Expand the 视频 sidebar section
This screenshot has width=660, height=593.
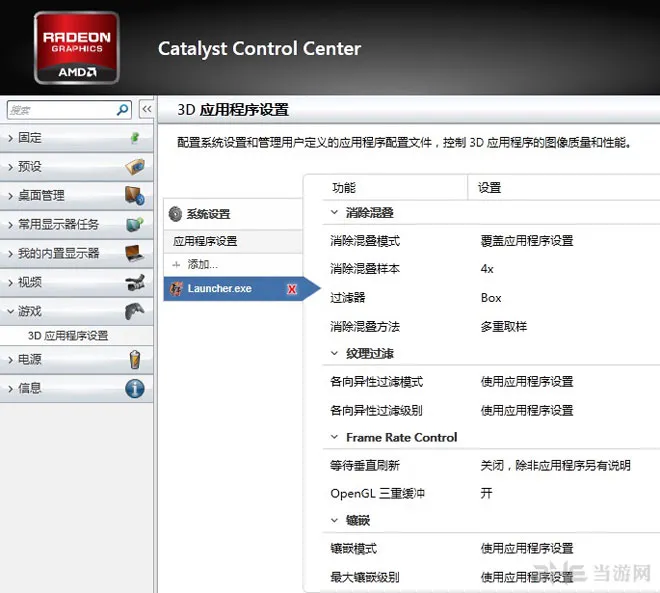tap(11, 282)
